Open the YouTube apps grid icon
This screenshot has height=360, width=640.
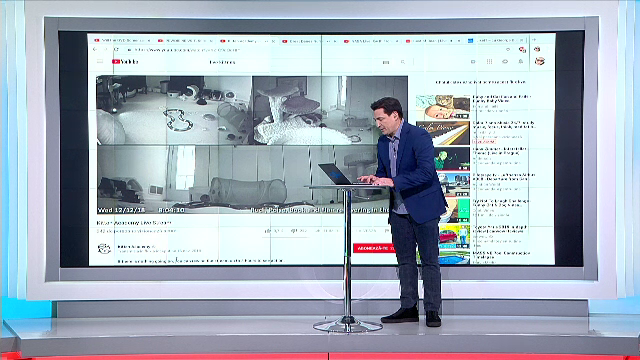tap(489, 62)
